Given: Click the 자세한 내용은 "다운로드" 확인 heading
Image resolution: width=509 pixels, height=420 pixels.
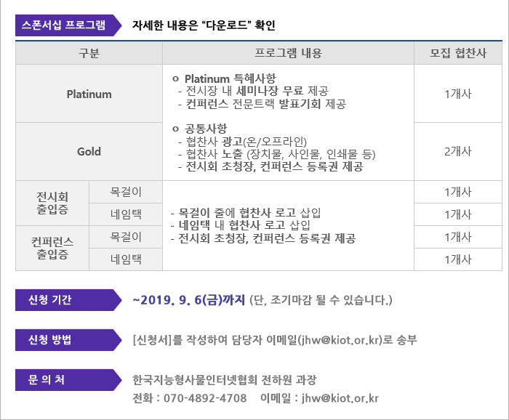Looking at the screenshot, I should (x=204, y=25).
